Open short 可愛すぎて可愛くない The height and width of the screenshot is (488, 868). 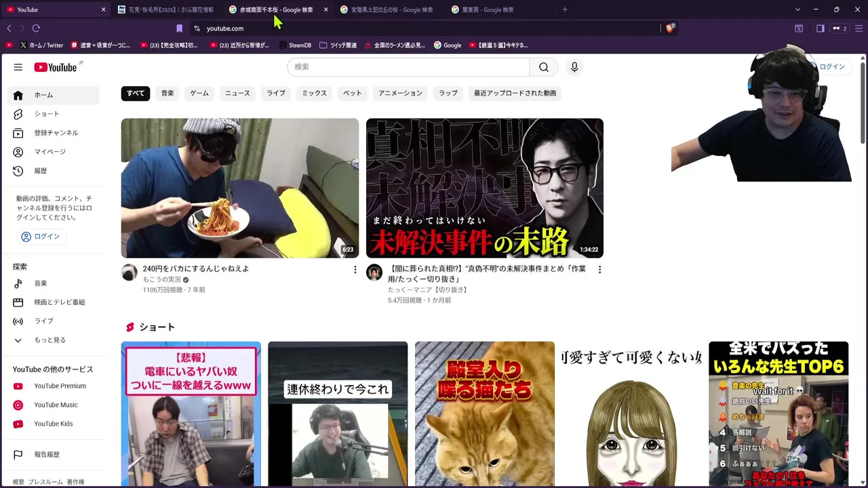click(x=631, y=414)
